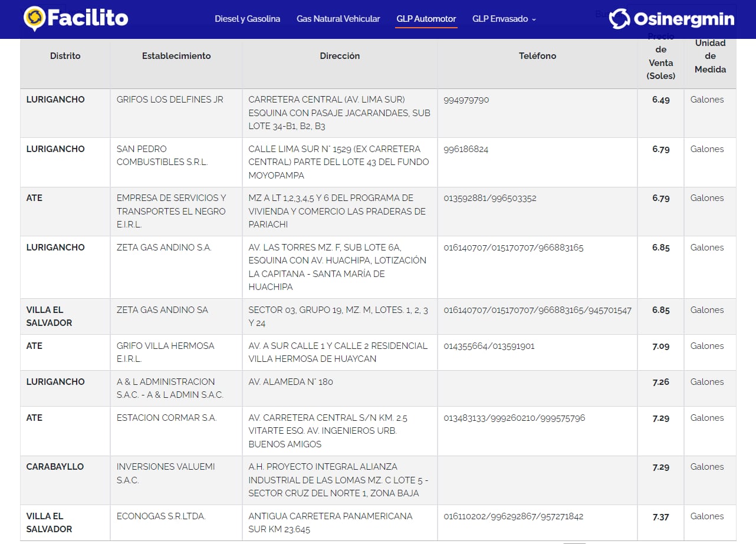
Task: Click INVERSIONES VALUEMI S.A.C. establishment
Action: click(x=166, y=473)
